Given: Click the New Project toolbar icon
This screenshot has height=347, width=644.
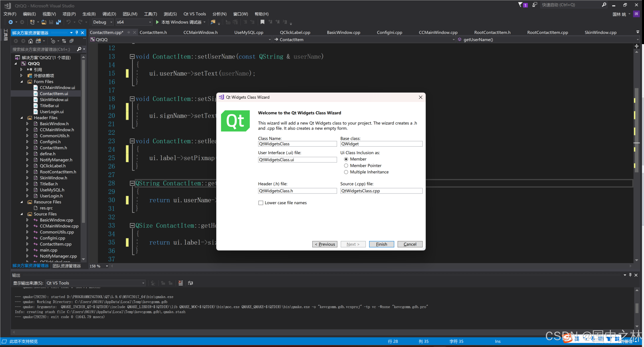Looking at the screenshot, I should [x=32, y=22].
